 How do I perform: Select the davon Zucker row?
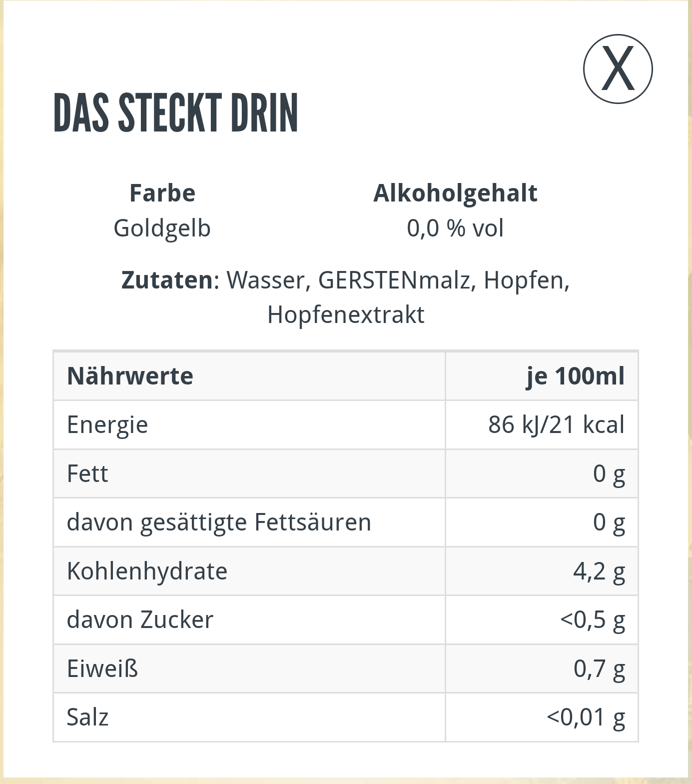pyautogui.click(x=346, y=620)
